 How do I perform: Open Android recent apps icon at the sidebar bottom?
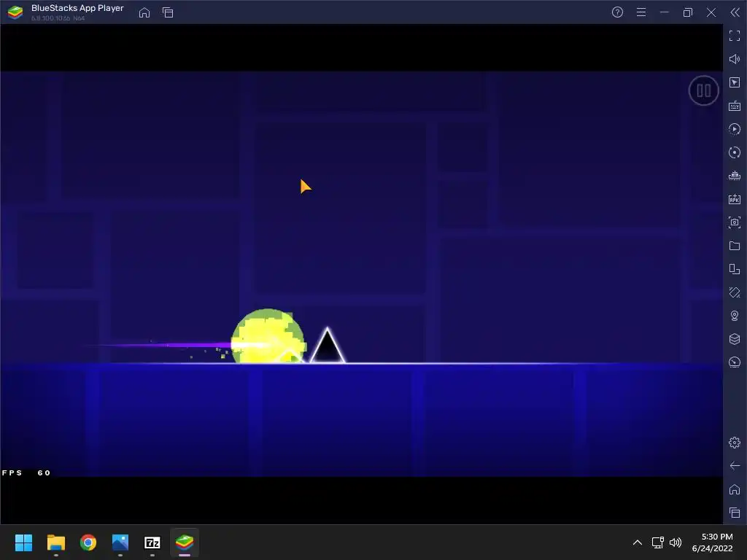[x=735, y=513]
